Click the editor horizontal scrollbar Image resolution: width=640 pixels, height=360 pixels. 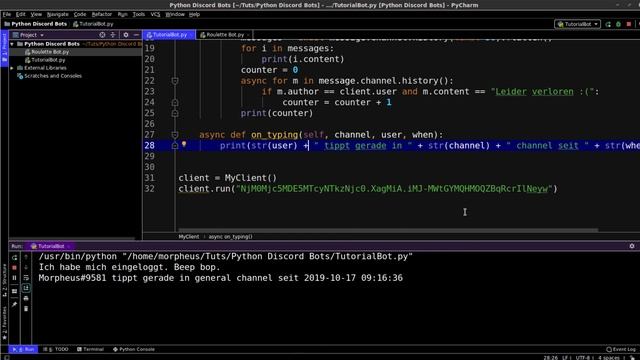click(x=388, y=230)
